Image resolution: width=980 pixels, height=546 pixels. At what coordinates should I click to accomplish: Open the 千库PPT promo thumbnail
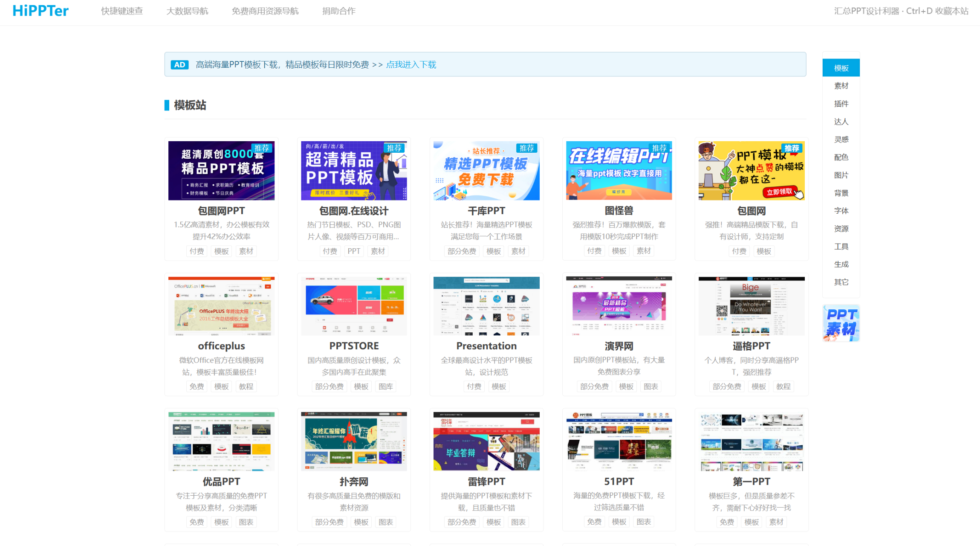[x=486, y=171]
